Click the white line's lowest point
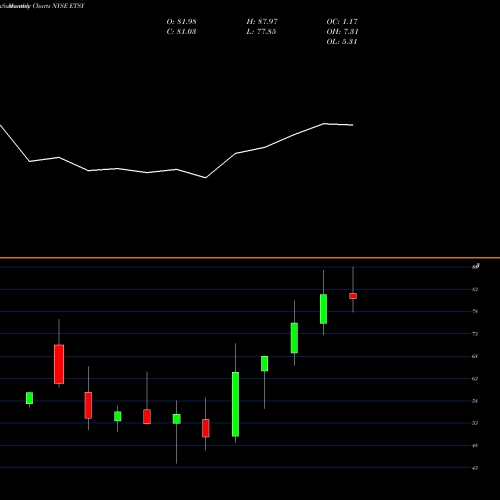500x500 pixels. (206, 178)
